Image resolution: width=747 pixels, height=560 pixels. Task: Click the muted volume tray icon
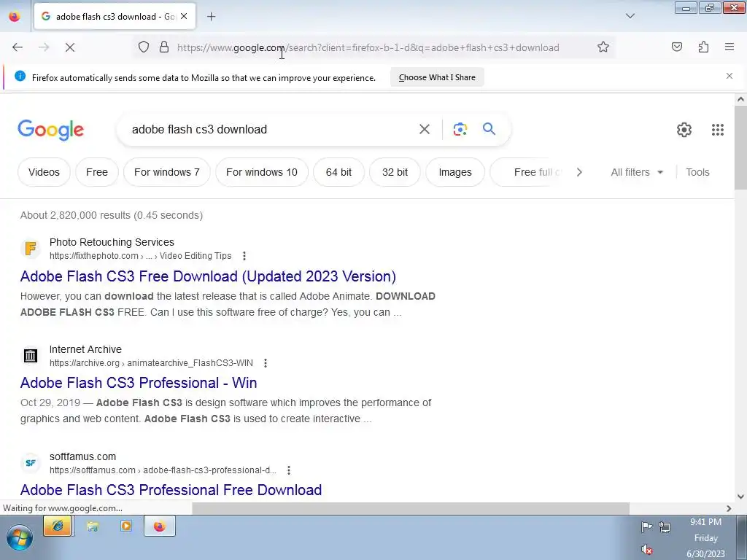(646, 550)
